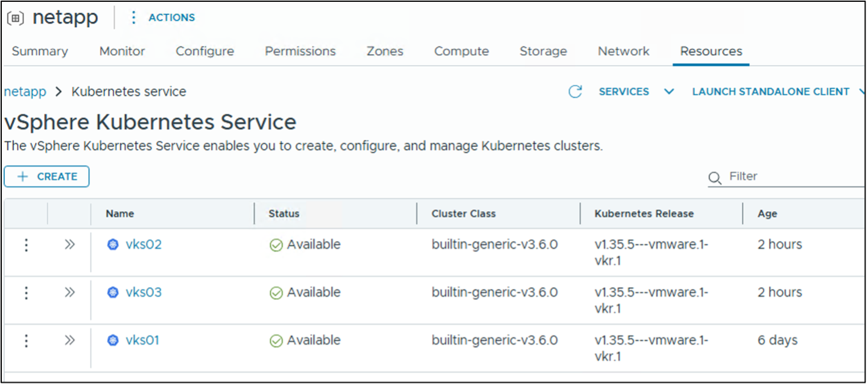This screenshot has height=385, width=868.
Task: Switch to the Permissions tab
Action: (x=300, y=51)
